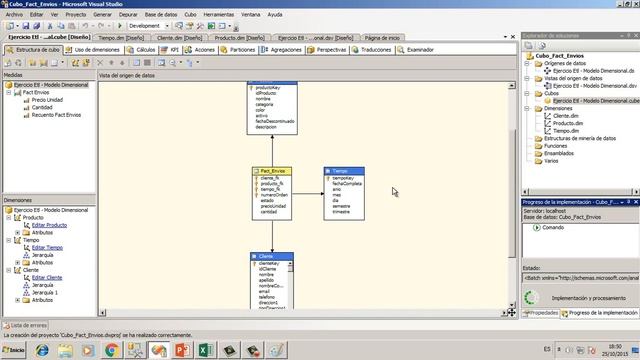640x360 pixels.
Task: Select Tiempo.dim in Solution Explorer
Action: (x=566, y=131)
